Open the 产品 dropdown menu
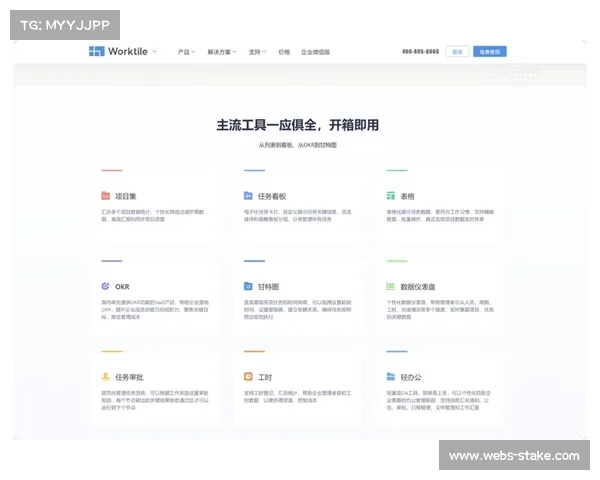 (x=186, y=52)
